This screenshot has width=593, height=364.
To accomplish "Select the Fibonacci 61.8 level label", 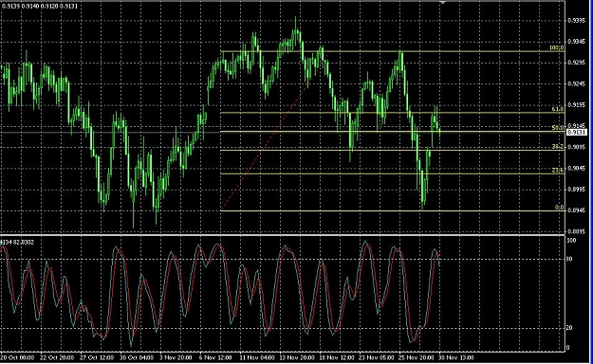I will tap(558, 109).
